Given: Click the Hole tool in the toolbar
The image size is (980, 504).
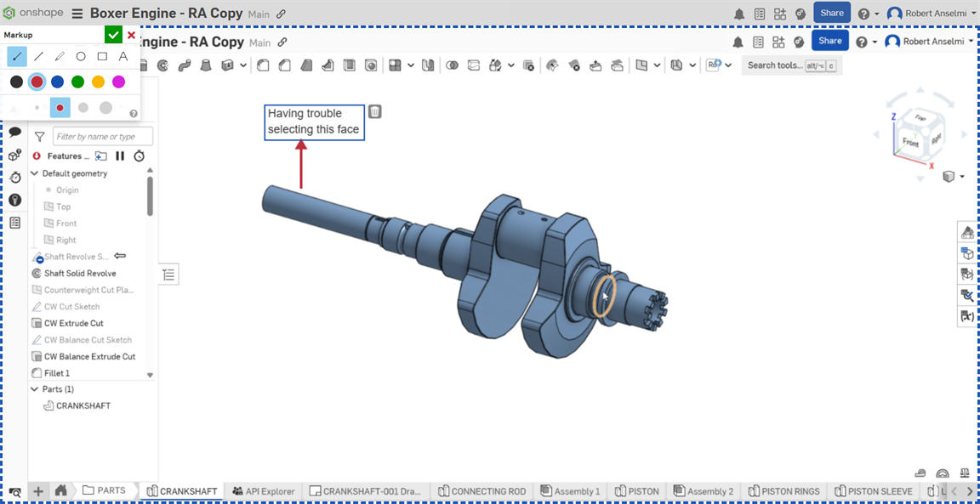Looking at the screenshot, I should [371, 65].
